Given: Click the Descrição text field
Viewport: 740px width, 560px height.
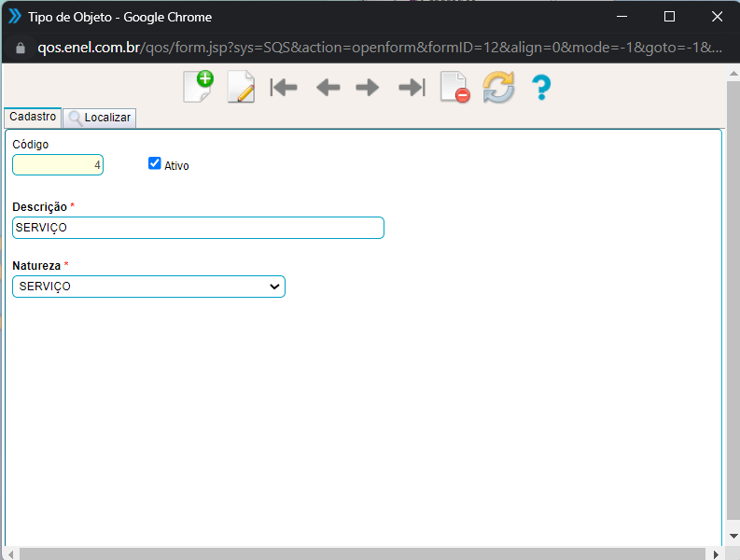Looking at the screenshot, I should 198,228.
